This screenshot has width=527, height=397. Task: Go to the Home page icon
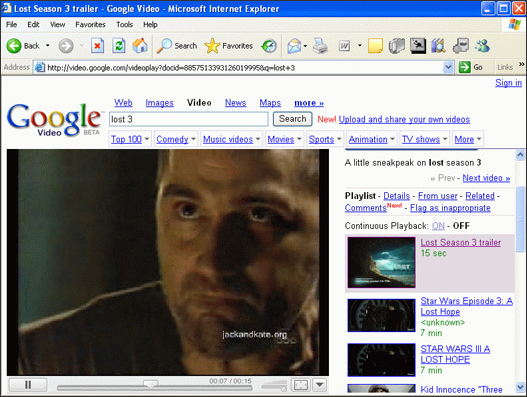(x=140, y=46)
